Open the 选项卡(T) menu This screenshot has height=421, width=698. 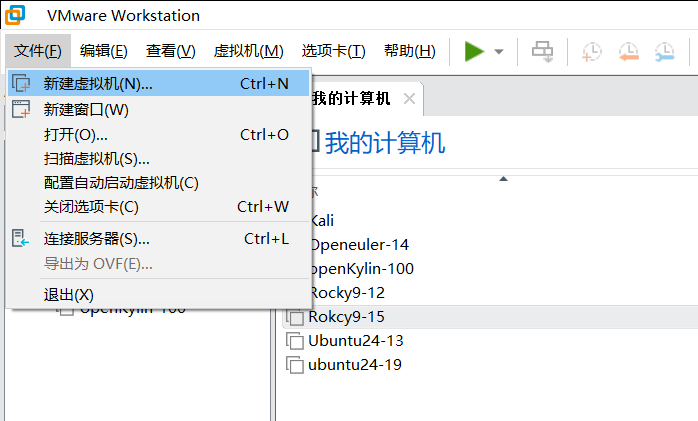(x=333, y=51)
